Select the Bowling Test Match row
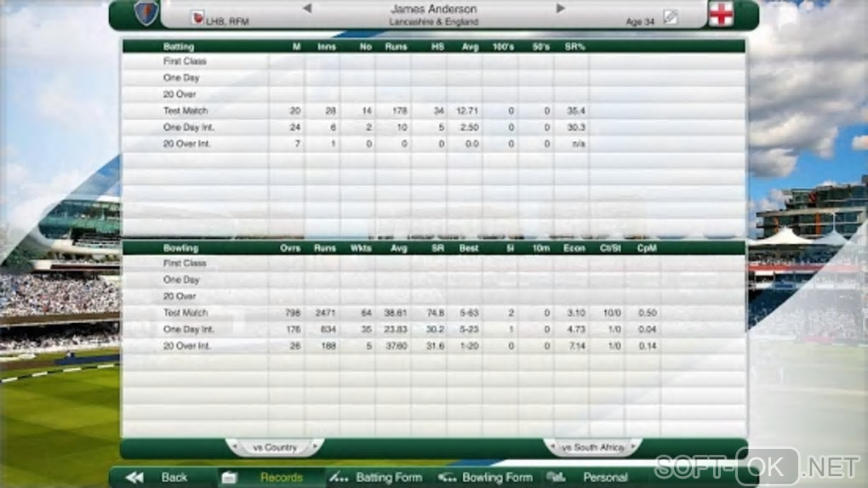The height and width of the screenshot is (488, 868). click(x=433, y=313)
